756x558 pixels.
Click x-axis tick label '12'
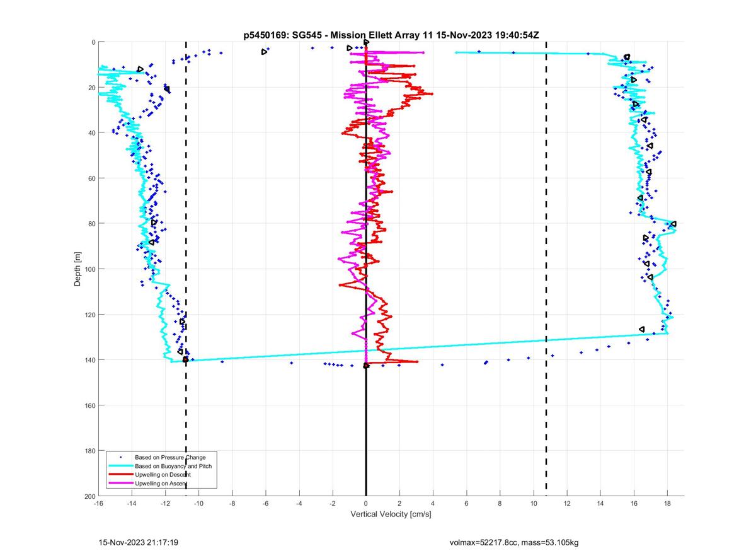pyautogui.click(x=566, y=503)
